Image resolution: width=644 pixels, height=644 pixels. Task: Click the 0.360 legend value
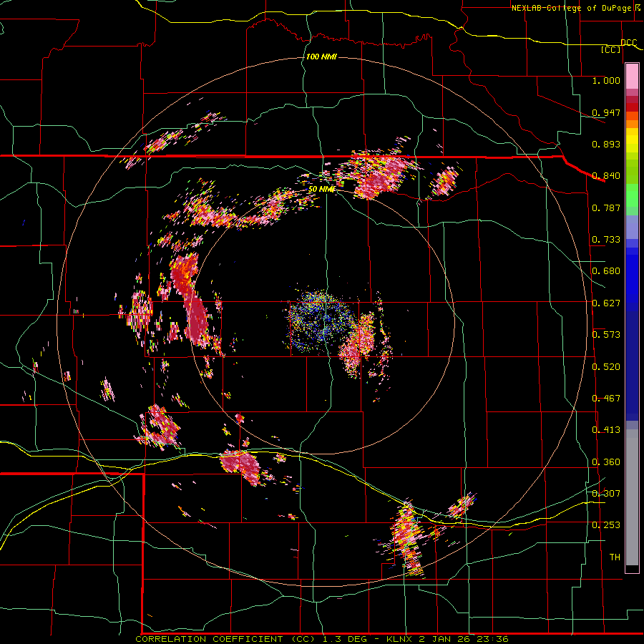[x=606, y=462]
